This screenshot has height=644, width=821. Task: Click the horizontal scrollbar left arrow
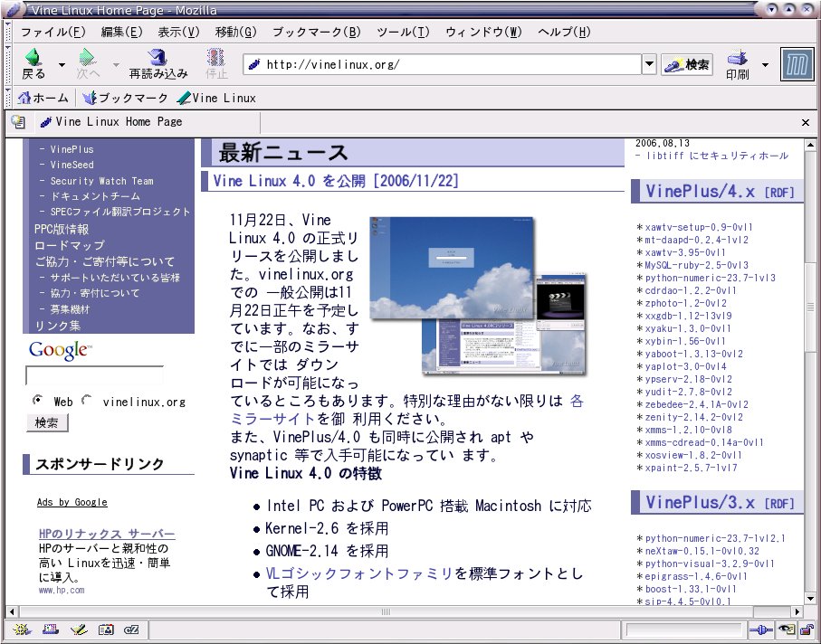[12, 611]
